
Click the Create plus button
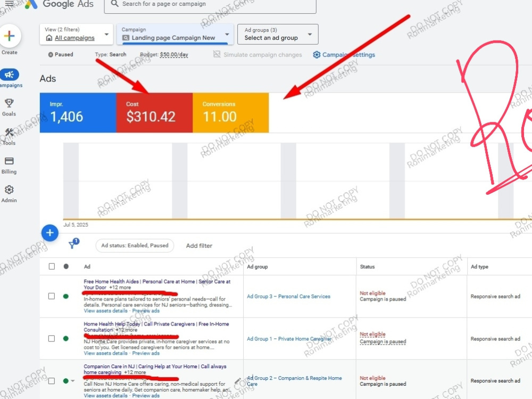(10, 36)
